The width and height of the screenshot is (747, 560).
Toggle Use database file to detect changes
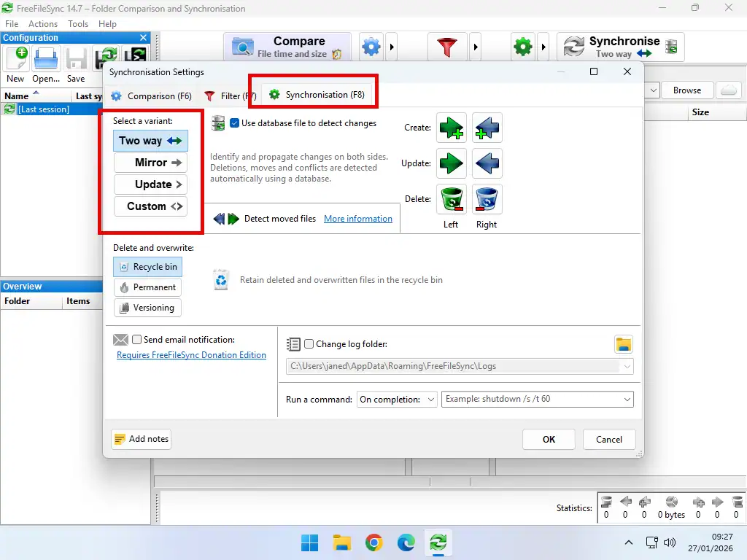pos(235,123)
